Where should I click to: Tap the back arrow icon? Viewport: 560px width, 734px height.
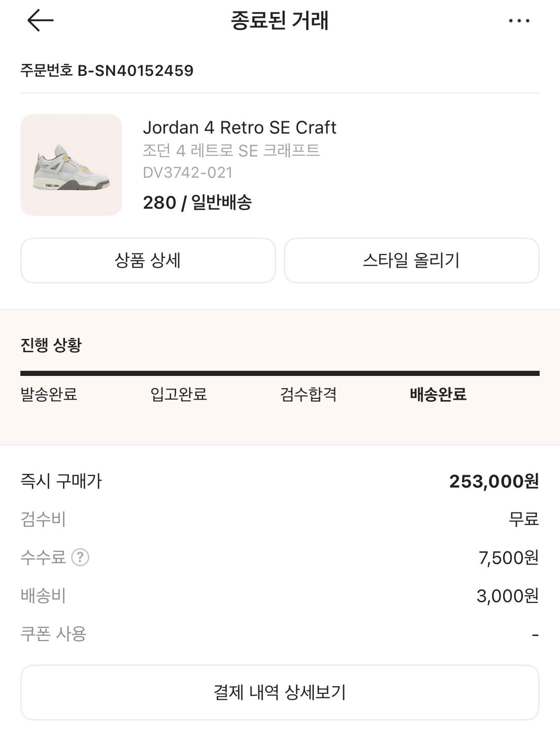pyautogui.click(x=40, y=21)
